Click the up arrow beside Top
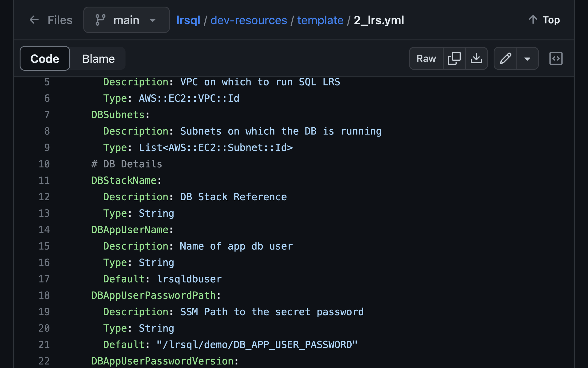The image size is (588, 368). tap(532, 20)
